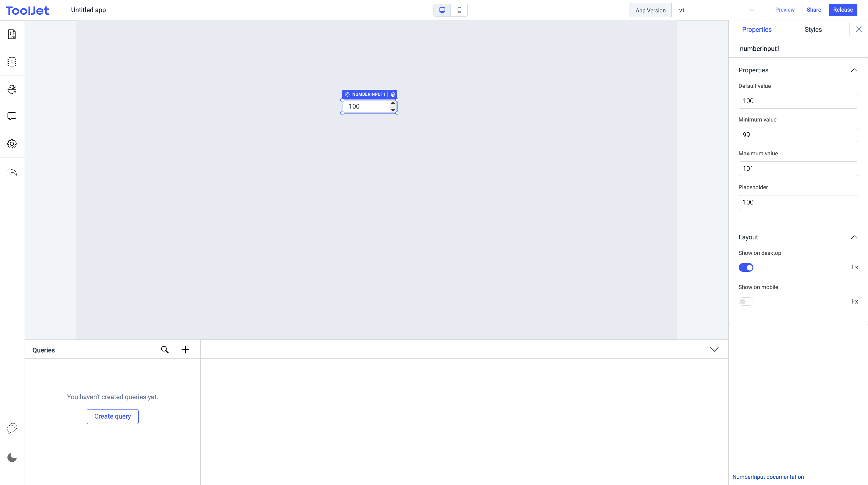This screenshot has height=485, width=868.
Task: Open the App Version v1 dropdown
Action: pyautogui.click(x=716, y=10)
